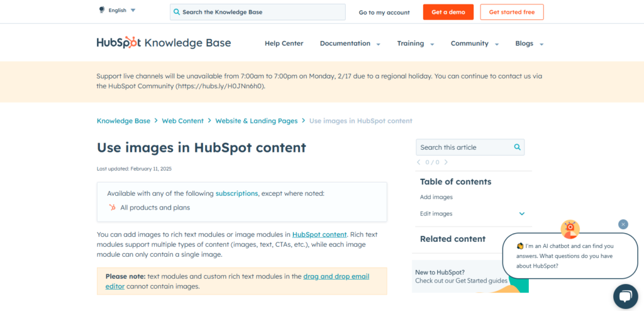
Task: Click the search results counter 0 / 0
Action: click(x=432, y=162)
